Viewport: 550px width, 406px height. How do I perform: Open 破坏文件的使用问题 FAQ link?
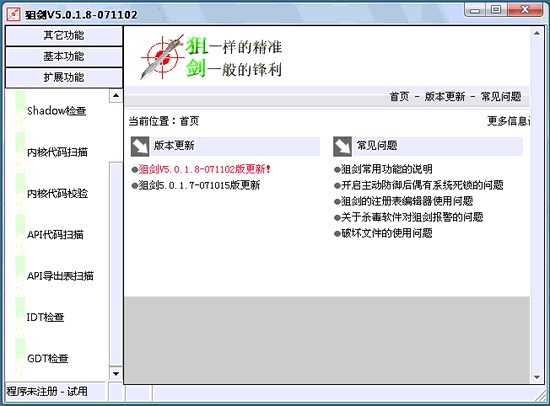[387, 233]
